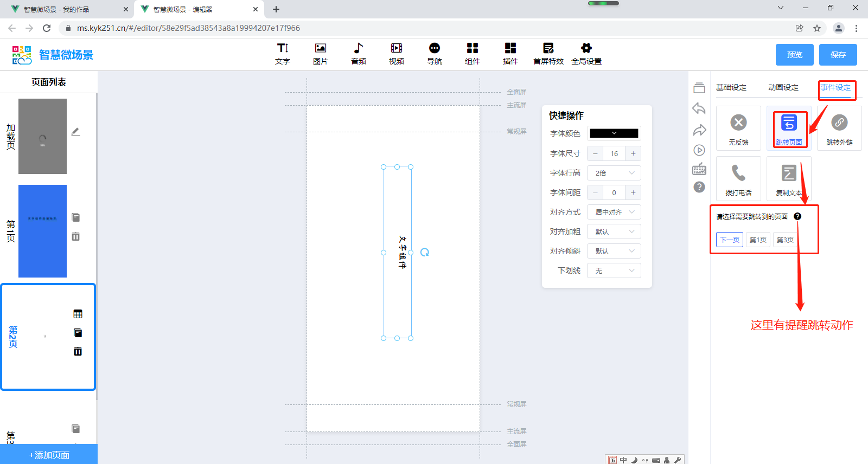Expand the 下划线 underline dropdown
Viewport: 868px width, 464px height.
(614, 270)
